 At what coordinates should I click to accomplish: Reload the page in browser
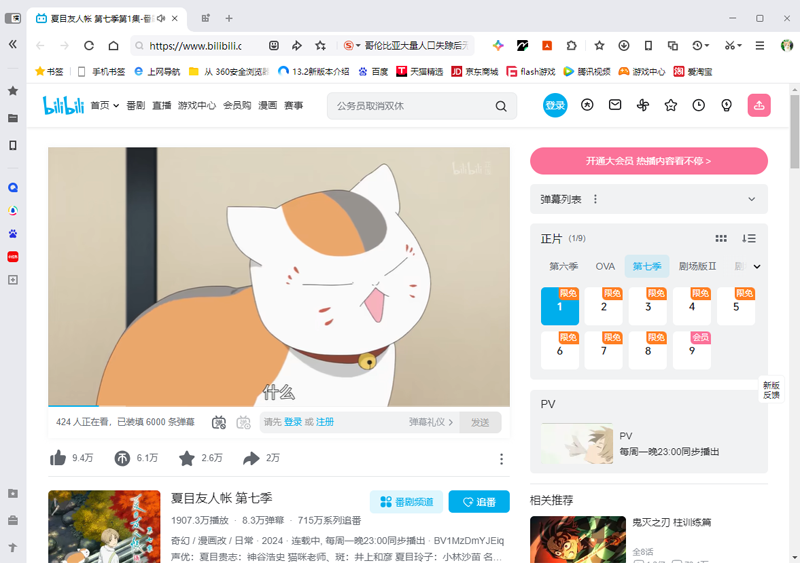click(89, 45)
